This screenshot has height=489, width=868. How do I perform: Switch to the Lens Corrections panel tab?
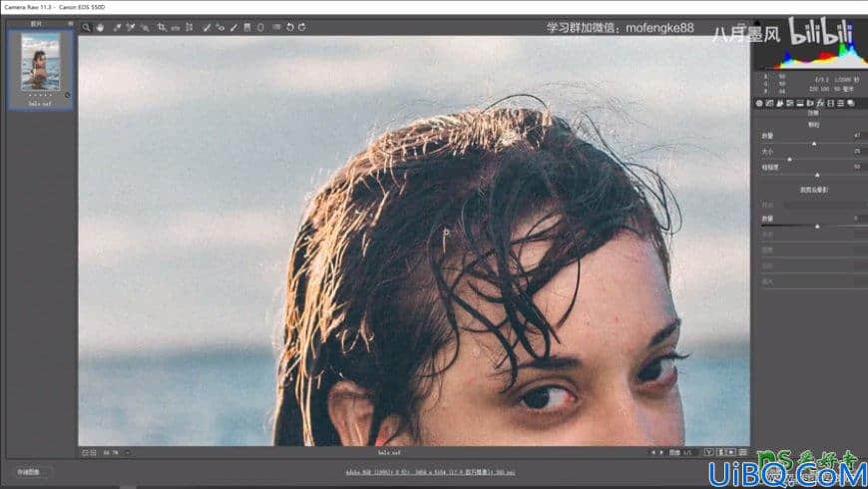tap(810, 103)
